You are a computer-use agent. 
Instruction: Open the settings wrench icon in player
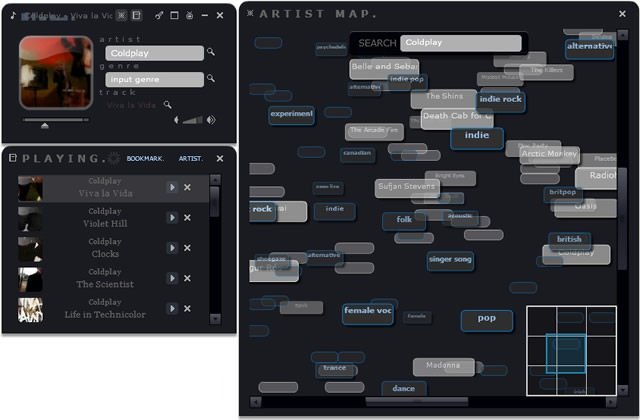click(159, 16)
